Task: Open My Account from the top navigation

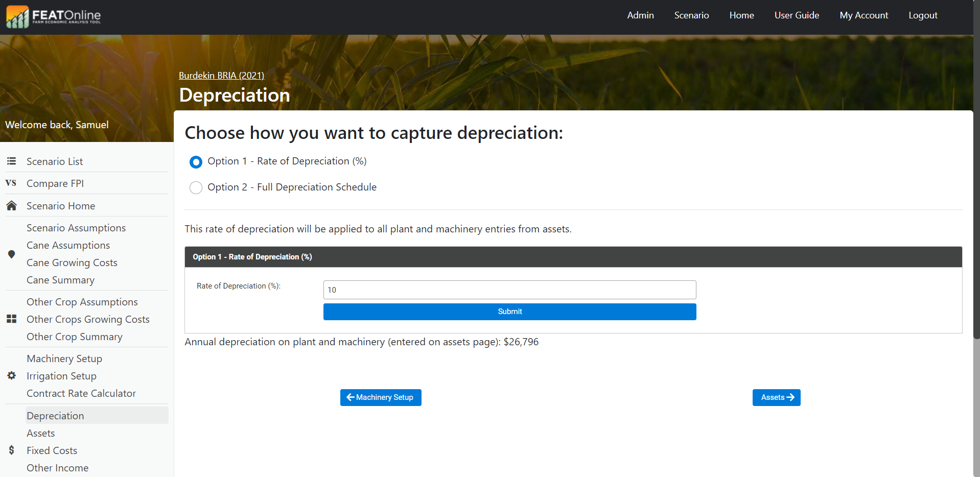Action: 864,15
